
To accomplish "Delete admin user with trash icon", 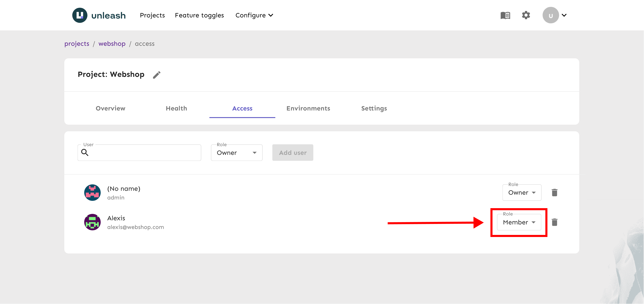I will 554,192.
